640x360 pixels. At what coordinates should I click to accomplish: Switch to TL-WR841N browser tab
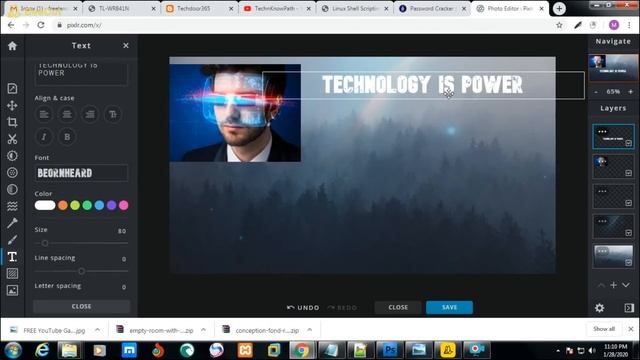(122, 9)
